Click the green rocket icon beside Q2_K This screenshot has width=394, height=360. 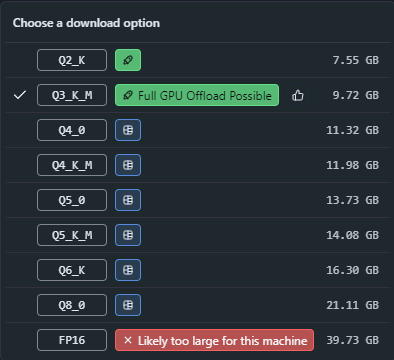[x=128, y=60]
